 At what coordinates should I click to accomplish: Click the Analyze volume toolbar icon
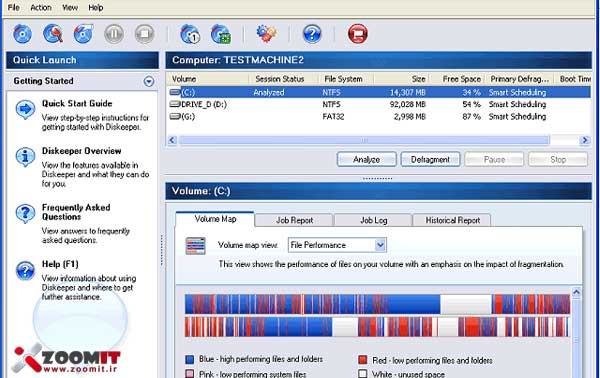point(53,34)
